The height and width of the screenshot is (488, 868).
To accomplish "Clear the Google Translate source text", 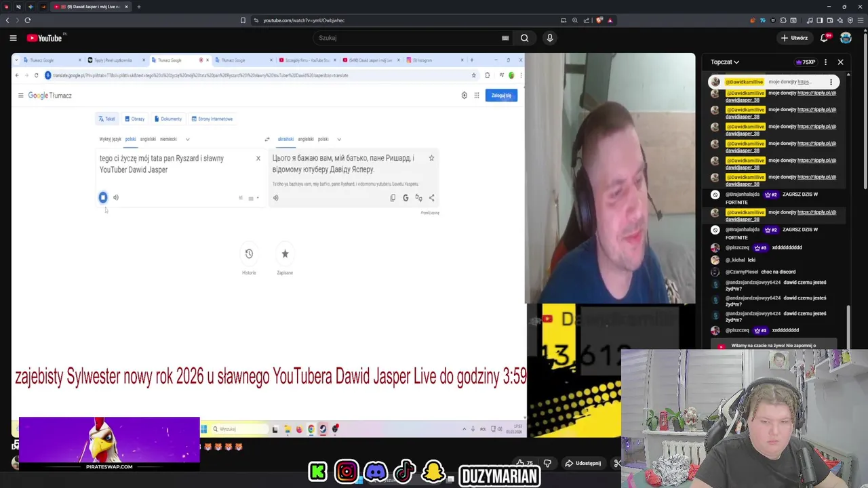I will click(258, 159).
